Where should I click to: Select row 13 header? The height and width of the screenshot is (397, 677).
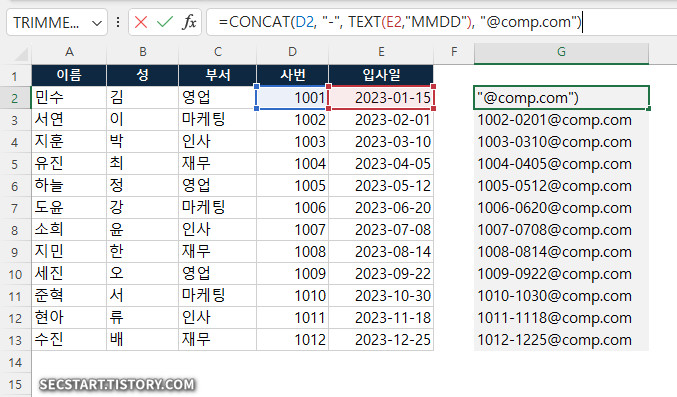(15, 340)
